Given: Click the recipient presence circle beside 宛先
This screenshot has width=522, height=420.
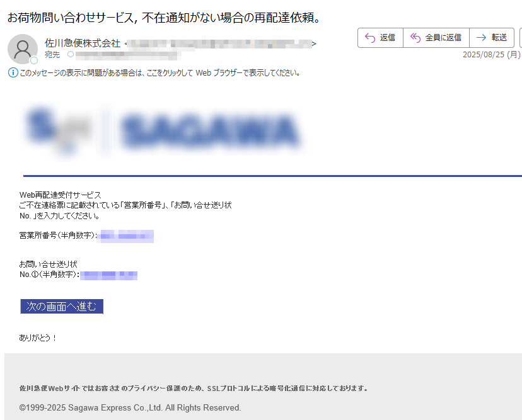Looking at the screenshot, I should [70, 54].
